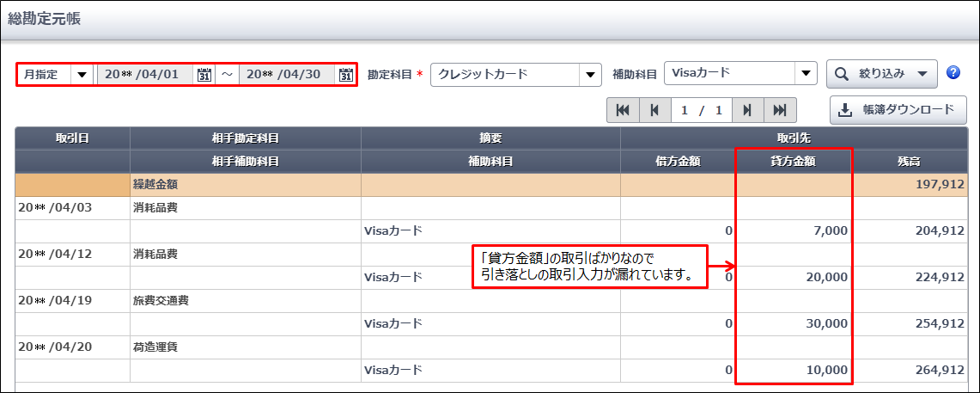Image resolution: width=980 pixels, height=393 pixels.
Task: Expand the 絞り込み filter button
Action: pyautogui.click(x=882, y=74)
